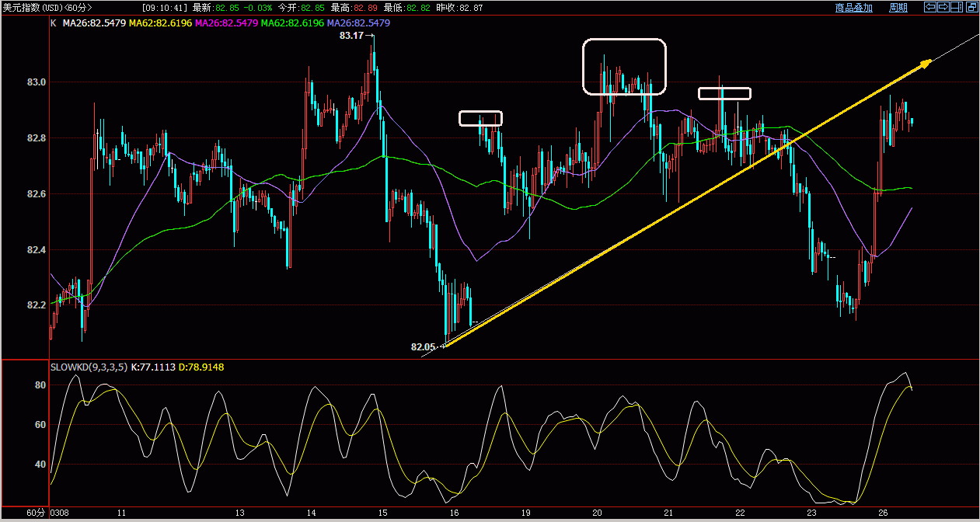Click date 13 on the time axis
This screenshot has width=980, height=522.
point(240,514)
